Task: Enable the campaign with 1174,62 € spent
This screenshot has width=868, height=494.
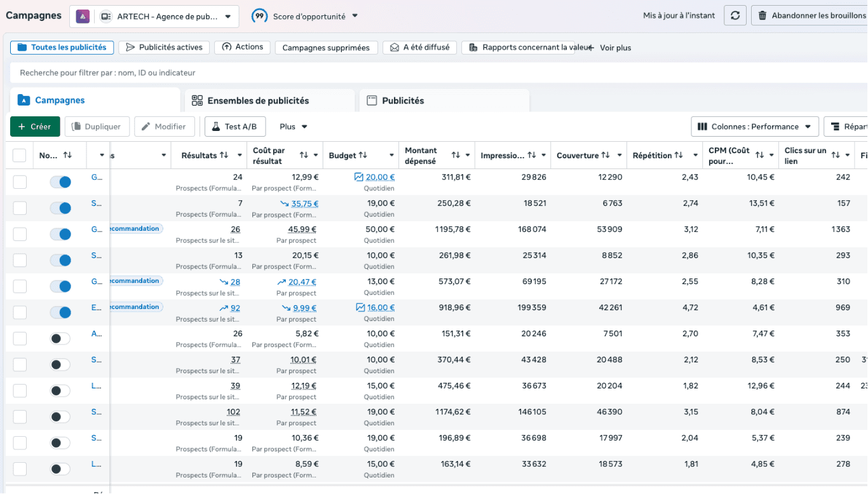Action: click(60, 416)
